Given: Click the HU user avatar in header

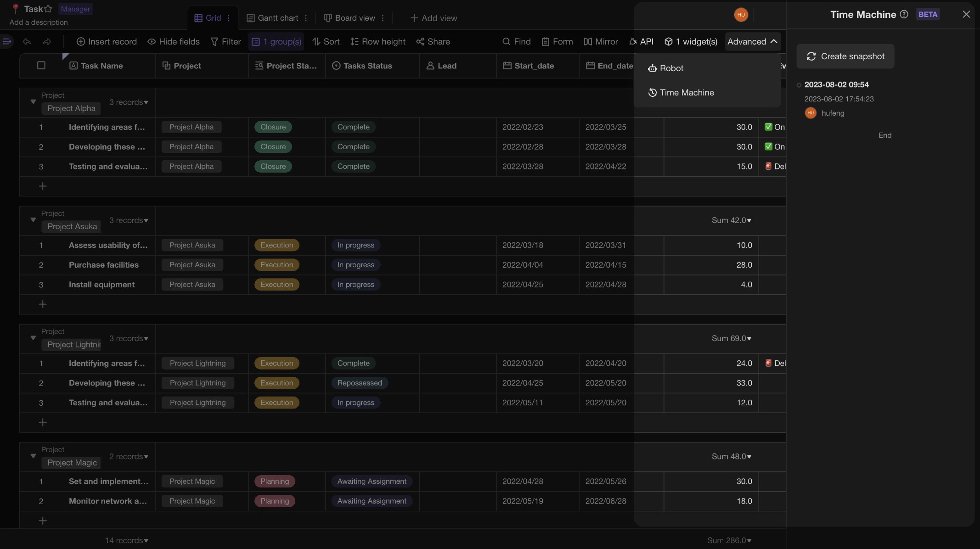Looking at the screenshot, I should pos(741,15).
